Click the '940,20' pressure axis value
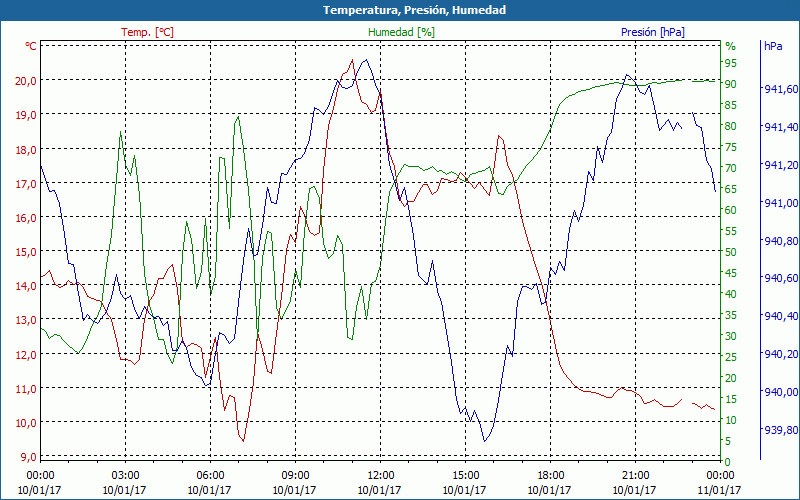800x500 pixels. (x=780, y=354)
